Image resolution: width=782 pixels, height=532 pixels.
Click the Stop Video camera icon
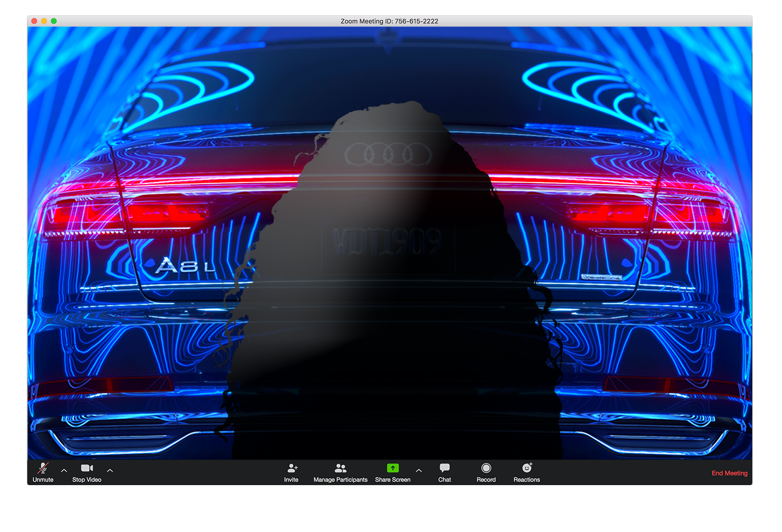tap(87, 468)
